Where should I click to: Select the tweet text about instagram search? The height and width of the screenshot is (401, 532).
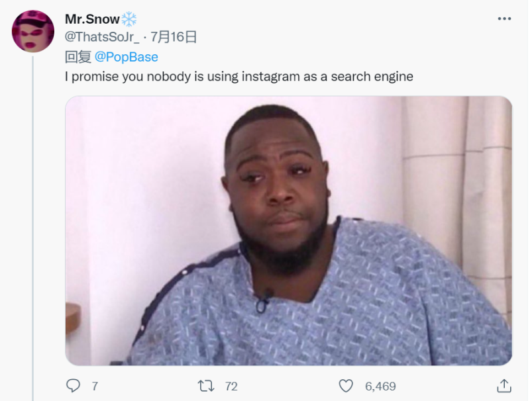[x=239, y=77]
